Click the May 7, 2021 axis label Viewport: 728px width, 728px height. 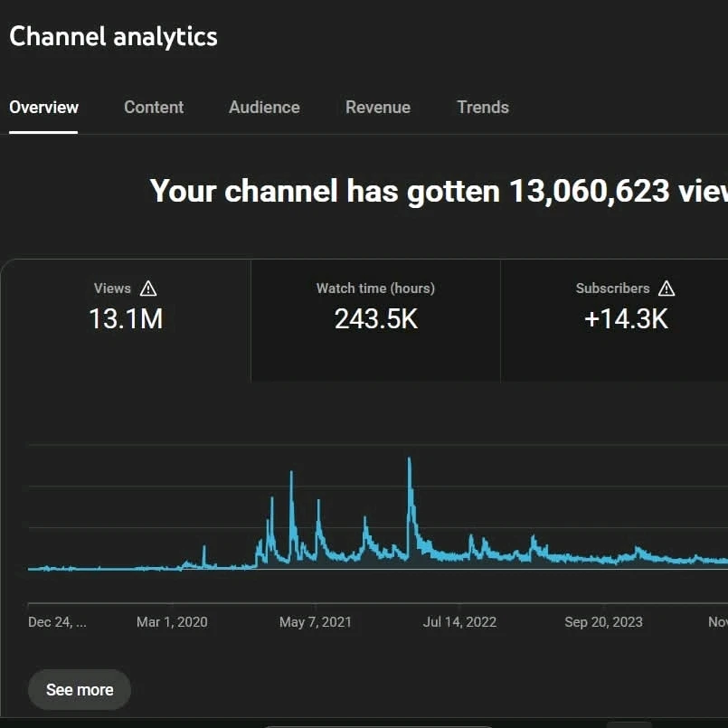316,622
